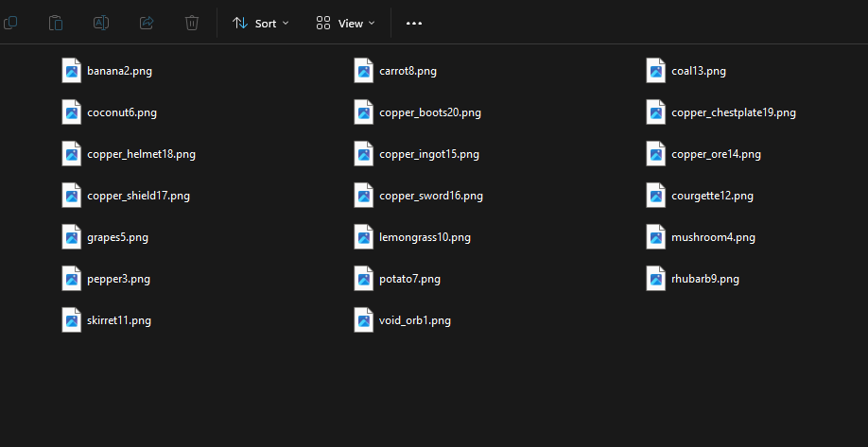Click the copper_helmet18.png file icon

point(72,154)
